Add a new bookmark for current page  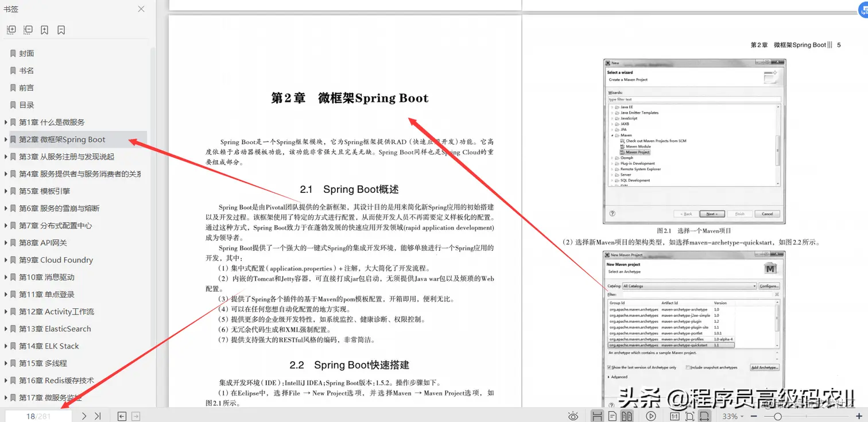(x=44, y=29)
